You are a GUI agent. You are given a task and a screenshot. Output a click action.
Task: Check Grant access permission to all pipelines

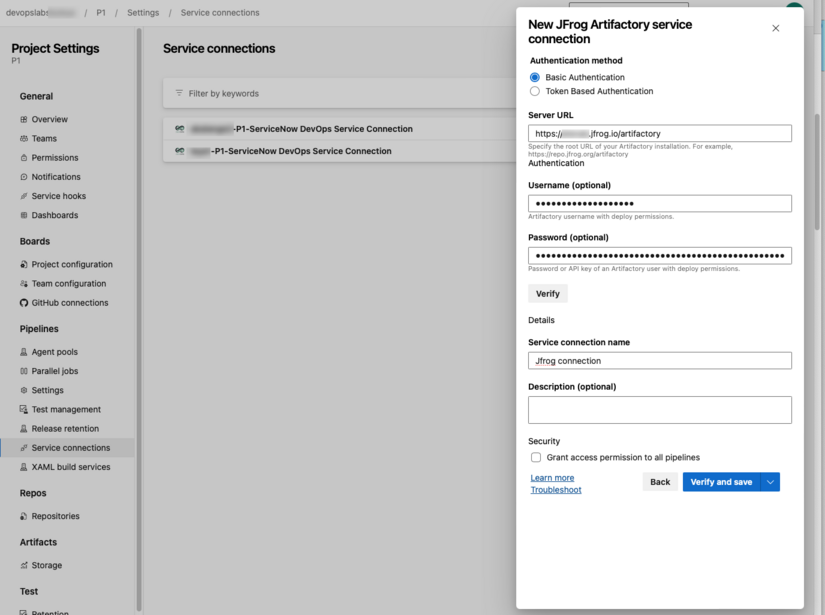tap(536, 457)
